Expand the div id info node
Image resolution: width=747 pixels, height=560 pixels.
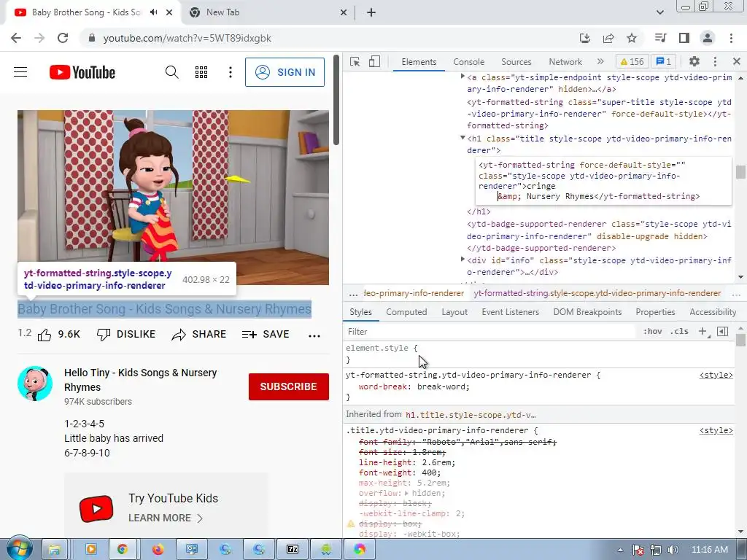(x=462, y=260)
